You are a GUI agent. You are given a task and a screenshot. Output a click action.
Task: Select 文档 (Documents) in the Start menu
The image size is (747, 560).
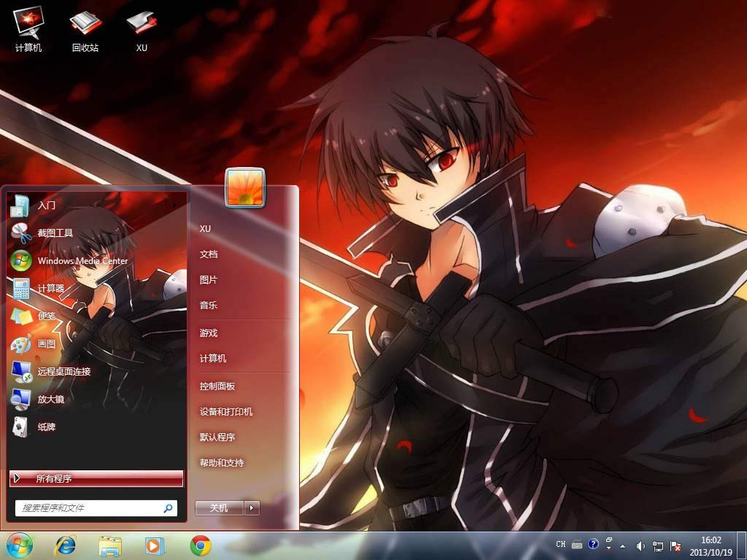point(209,254)
